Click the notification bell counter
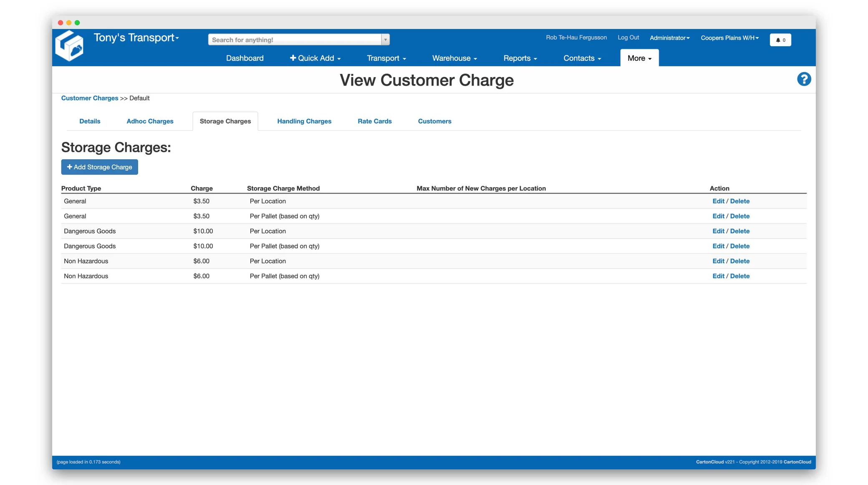The width and height of the screenshot is (868, 485). click(x=780, y=40)
